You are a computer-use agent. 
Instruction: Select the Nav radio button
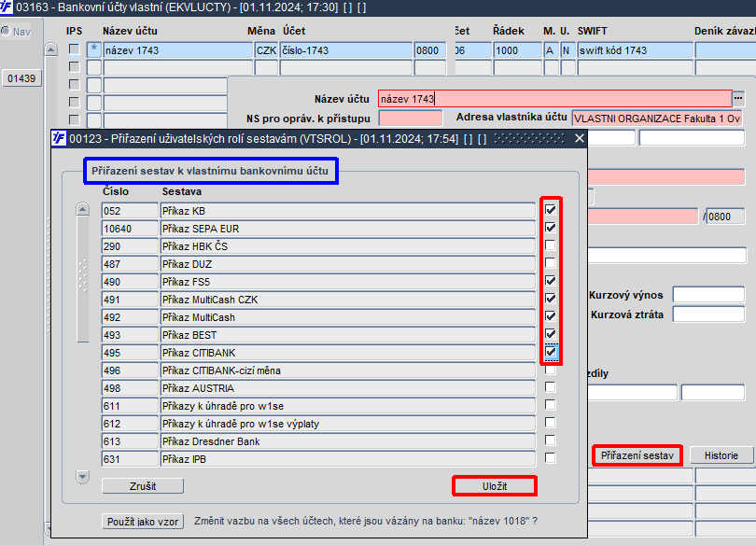tap(6, 32)
